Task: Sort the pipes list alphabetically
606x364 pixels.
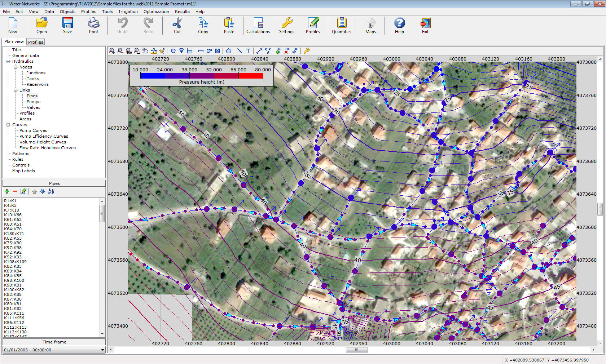Action: pyautogui.click(x=51, y=192)
